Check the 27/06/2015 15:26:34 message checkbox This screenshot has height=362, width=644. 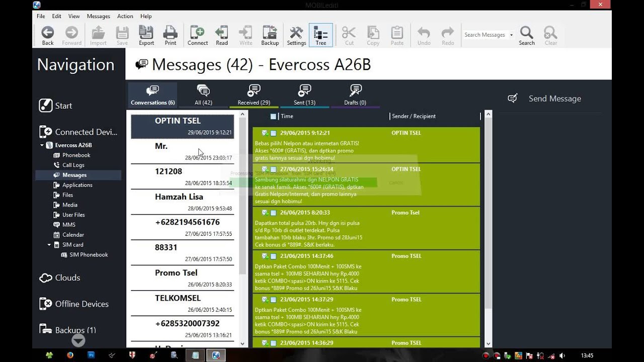click(x=273, y=169)
